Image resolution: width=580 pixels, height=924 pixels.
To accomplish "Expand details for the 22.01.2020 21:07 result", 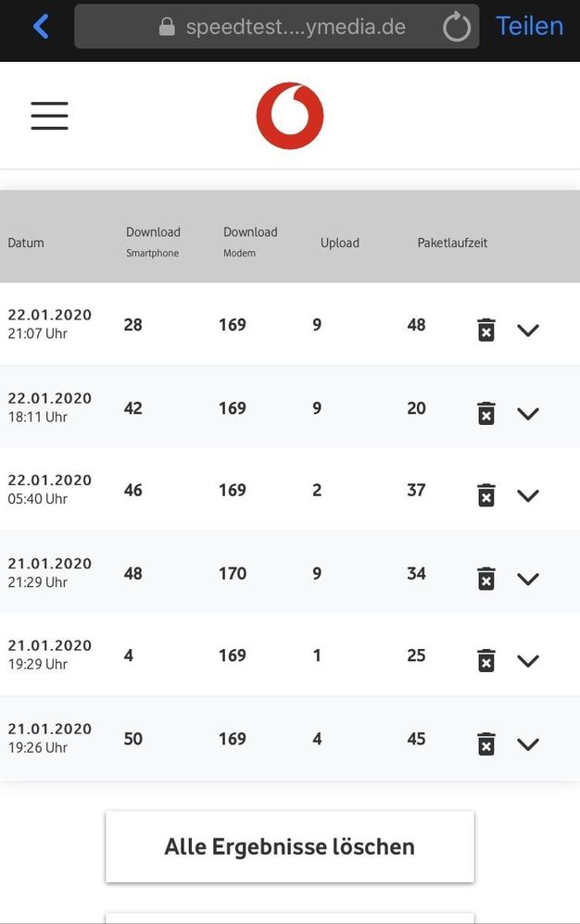I will point(528,330).
